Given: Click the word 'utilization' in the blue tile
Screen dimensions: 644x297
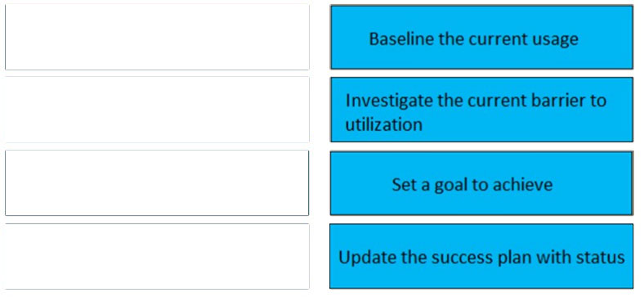Looking at the screenshot, I should pyautogui.click(x=383, y=124).
